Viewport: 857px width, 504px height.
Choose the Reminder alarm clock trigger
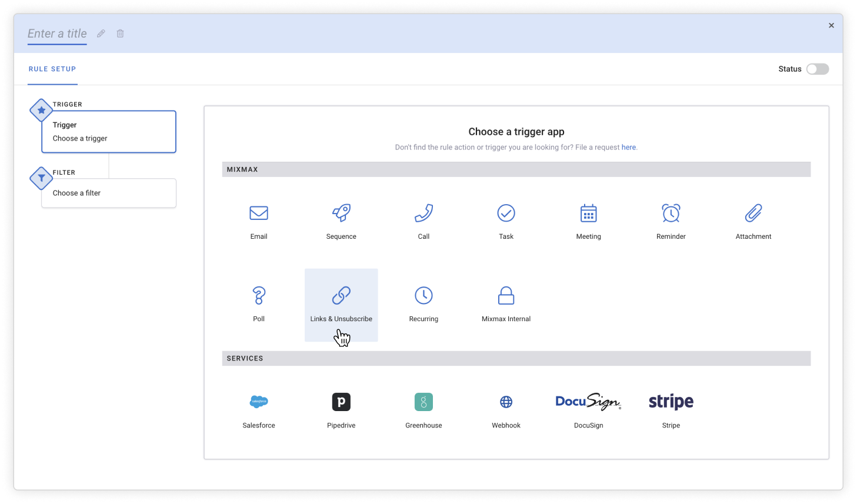coord(671,213)
